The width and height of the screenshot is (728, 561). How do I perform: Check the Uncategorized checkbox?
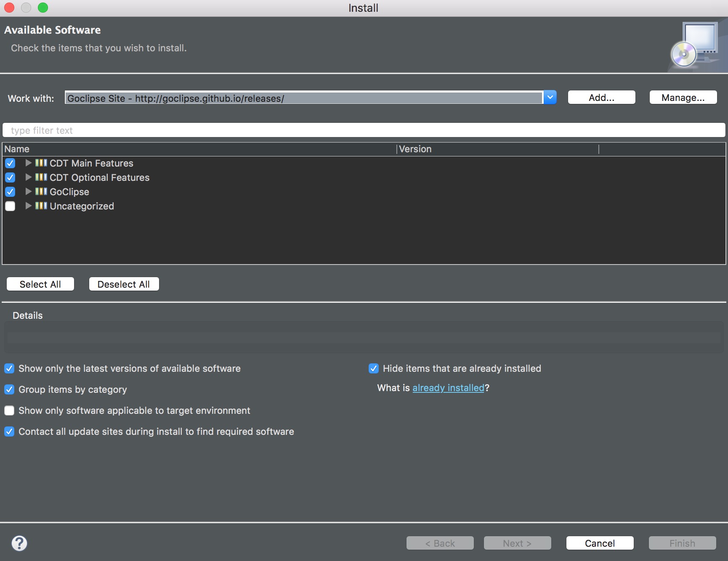(x=10, y=206)
